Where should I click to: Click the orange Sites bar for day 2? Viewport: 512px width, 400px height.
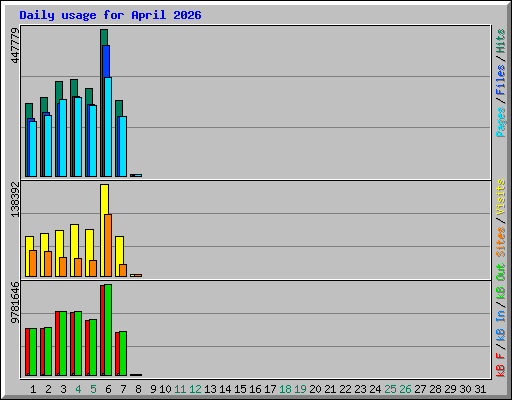[48, 264]
